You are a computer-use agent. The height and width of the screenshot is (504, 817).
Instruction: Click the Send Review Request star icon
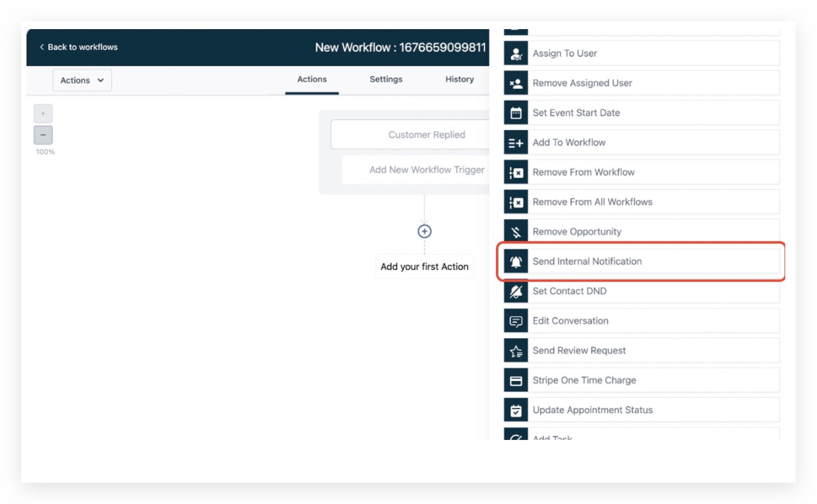click(x=516, y=351)
